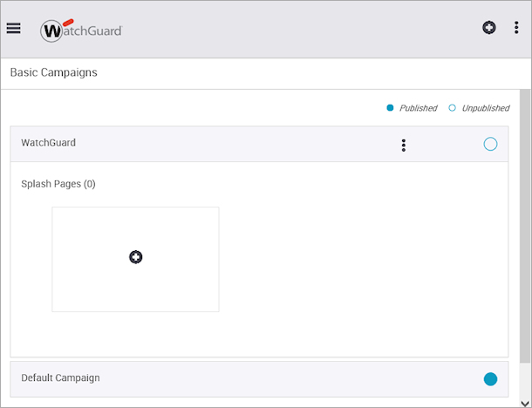Click the WatchGuard logo

81,31
